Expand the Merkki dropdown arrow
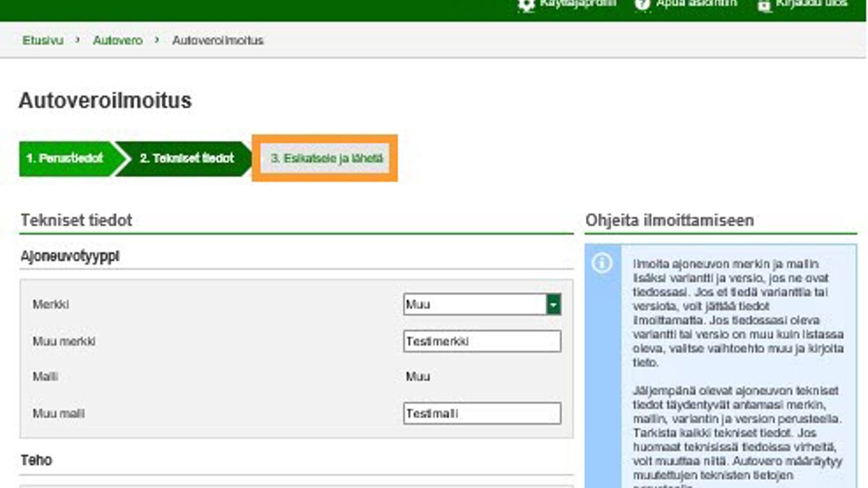This screenshot has width=868, height=488. (x=553, y=305)
